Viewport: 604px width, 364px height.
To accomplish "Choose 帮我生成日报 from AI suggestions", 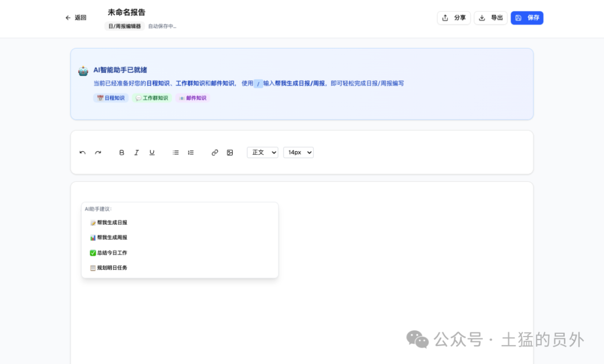I will point(180,223).
